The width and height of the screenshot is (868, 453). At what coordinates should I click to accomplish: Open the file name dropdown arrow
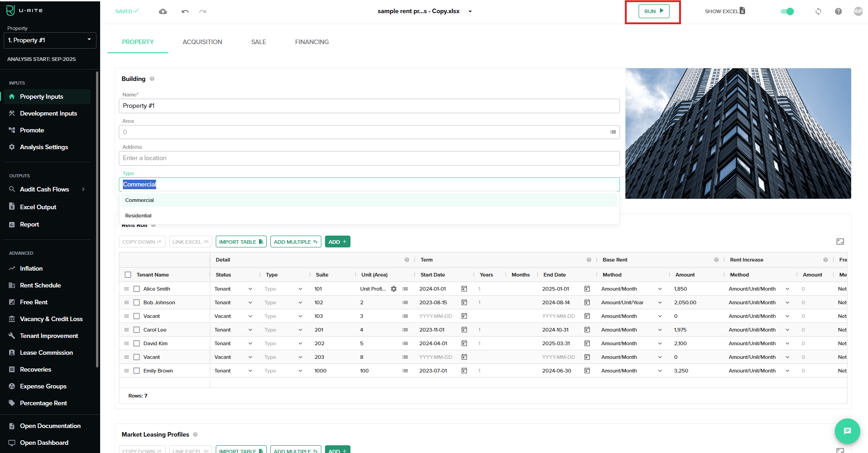(470, 11)
